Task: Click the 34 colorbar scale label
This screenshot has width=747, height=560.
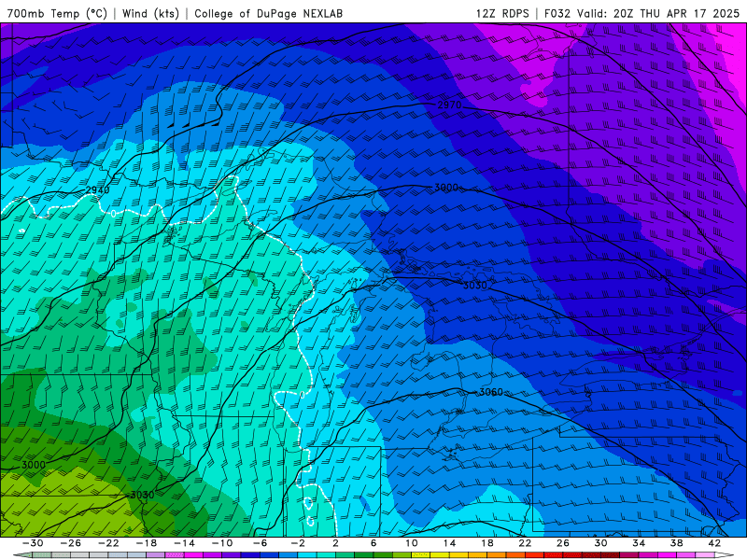Action: [639, 543]
